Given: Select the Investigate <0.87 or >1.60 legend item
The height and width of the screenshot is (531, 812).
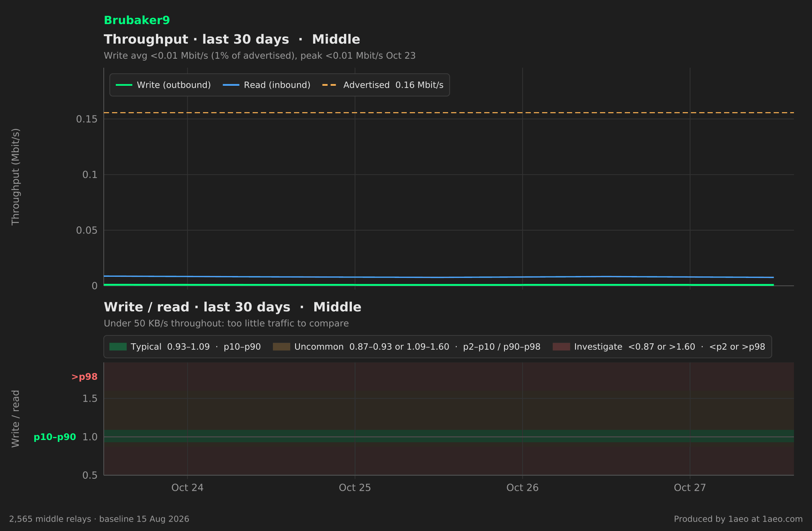Looking at the screenshot, I should [659, 347].
